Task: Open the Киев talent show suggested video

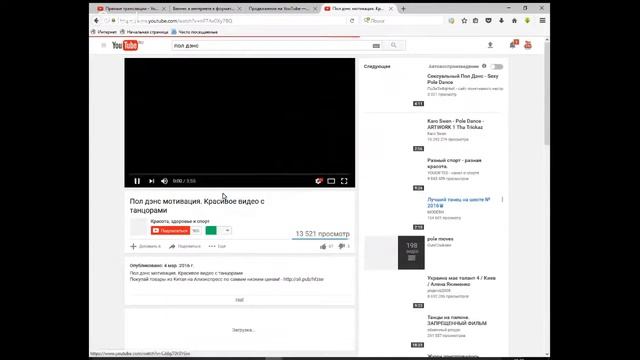Action: click(461, 281)
